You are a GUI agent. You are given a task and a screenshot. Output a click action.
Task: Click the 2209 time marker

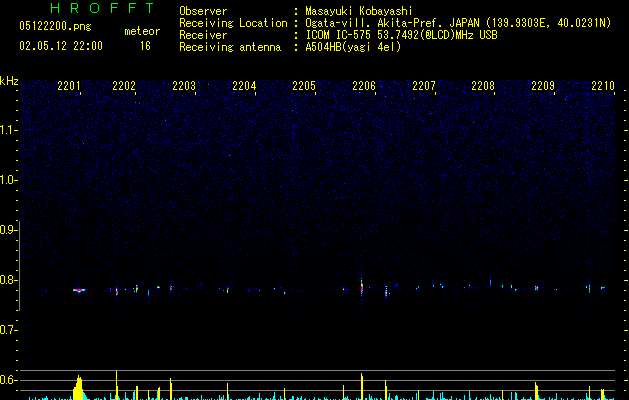tap(543, 86)
